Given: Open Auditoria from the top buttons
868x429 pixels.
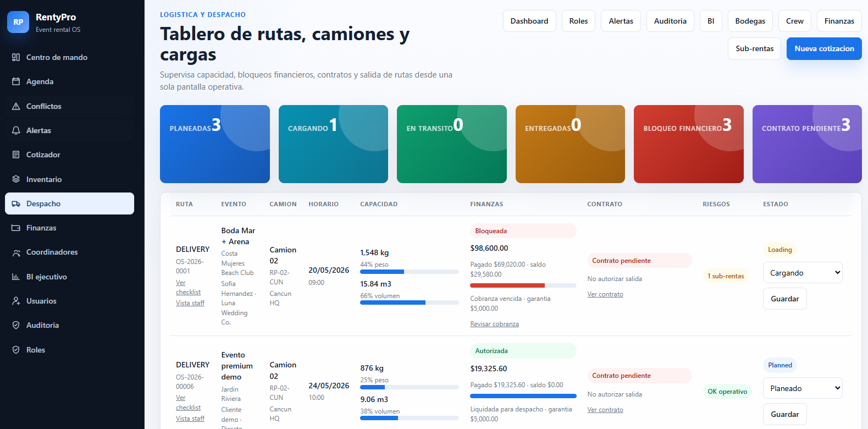Looking at the screenshot, I should click(670, 21).
